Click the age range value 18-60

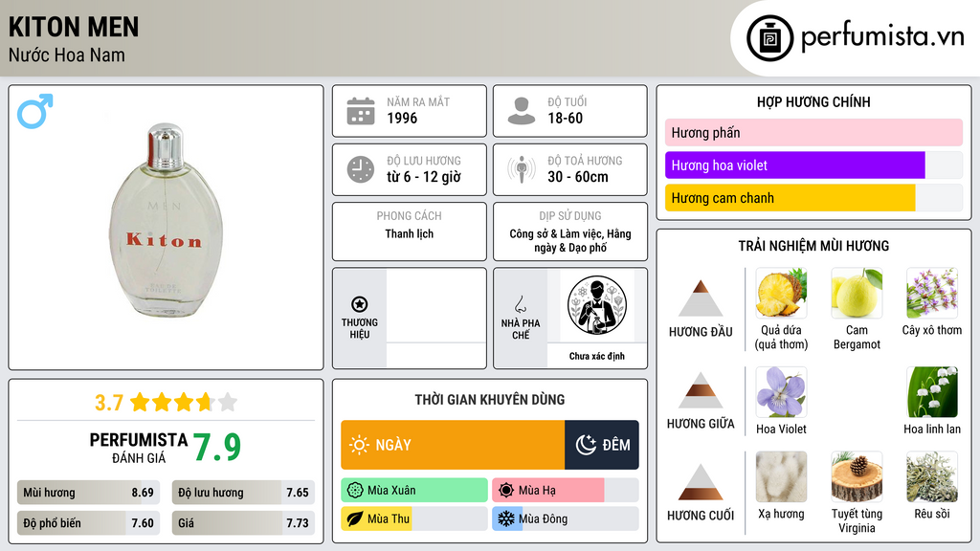(566, 118)
